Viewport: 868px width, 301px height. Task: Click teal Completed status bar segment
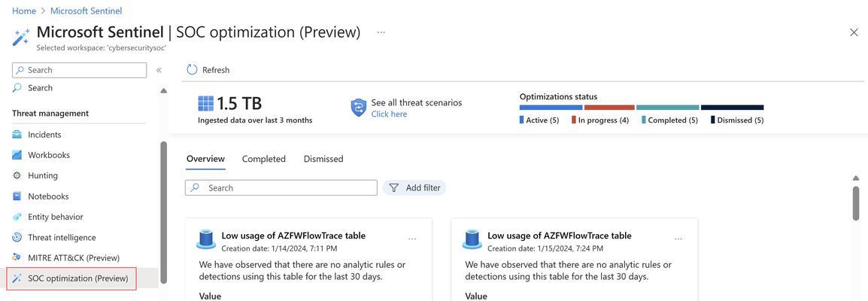point(668,108)
